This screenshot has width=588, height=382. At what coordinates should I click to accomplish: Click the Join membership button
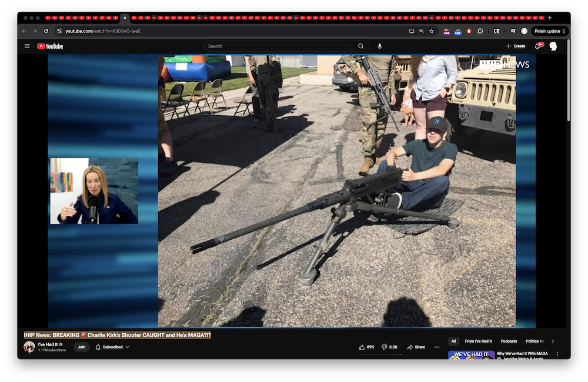(81, 347)
